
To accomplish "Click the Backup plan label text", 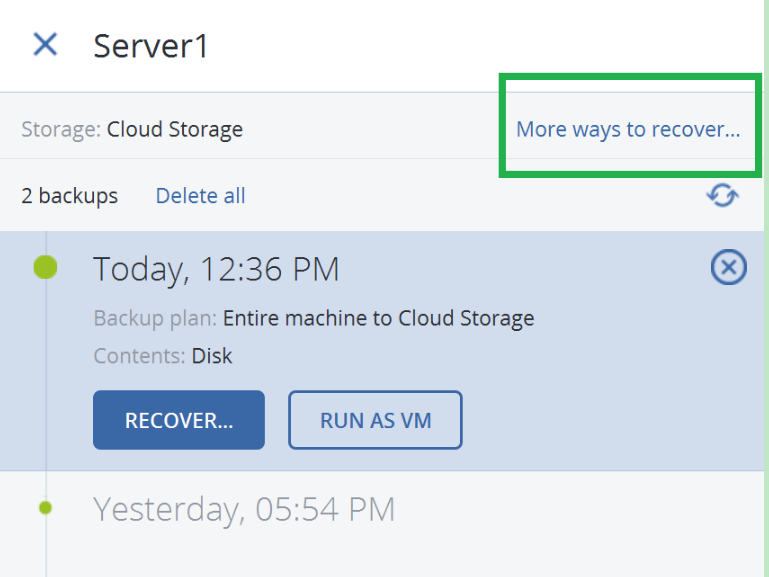I will pyautogui.click(x=155, y=319).
